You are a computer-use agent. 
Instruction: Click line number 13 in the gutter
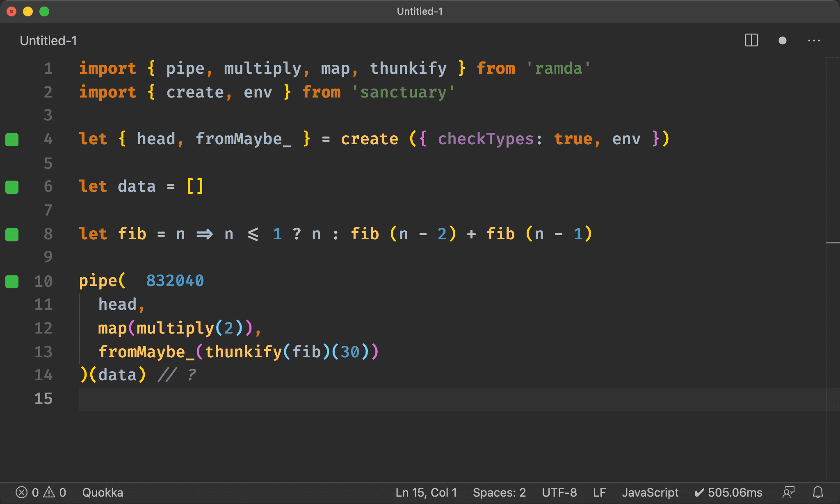[43, 352]
